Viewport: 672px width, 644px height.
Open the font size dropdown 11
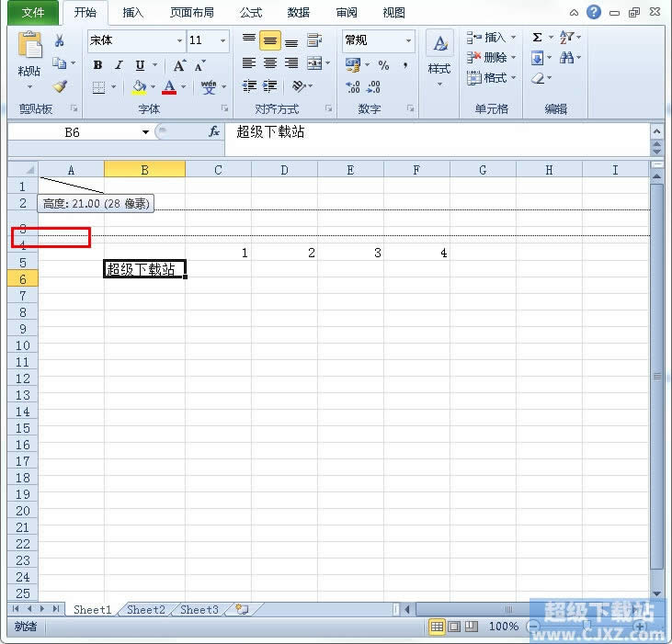click(222, 40)
